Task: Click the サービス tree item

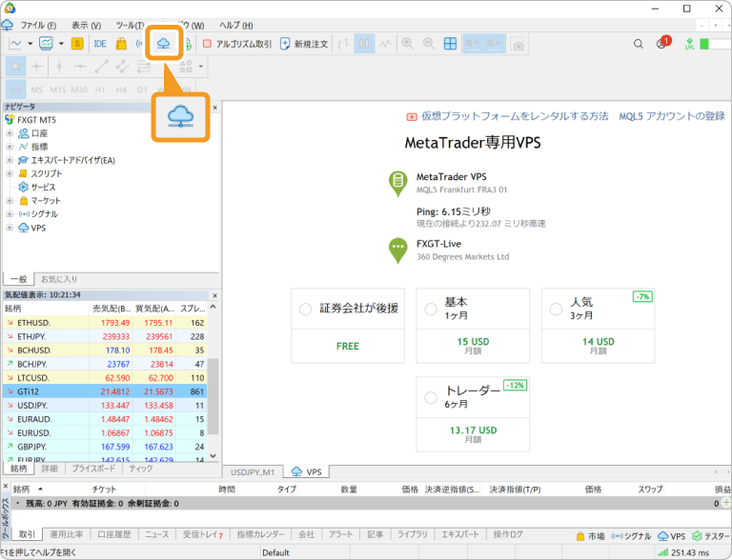Action: (x=37, y=187)
